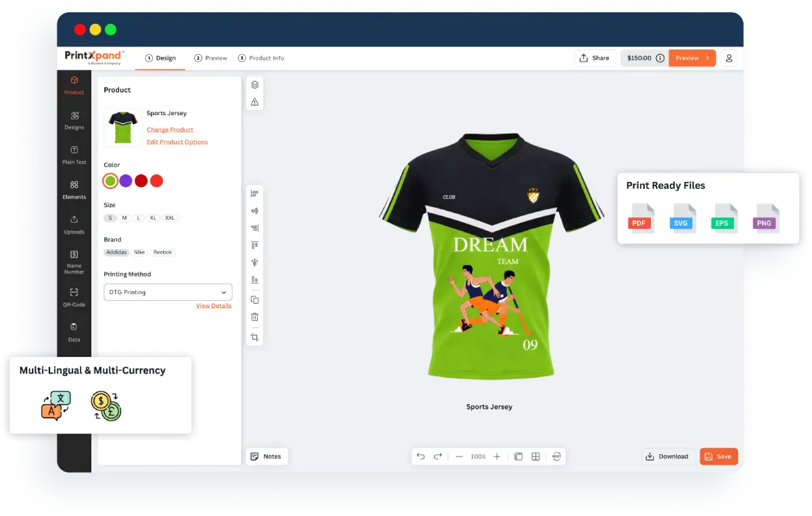Click the 100% zoom level

click(478, 456)
